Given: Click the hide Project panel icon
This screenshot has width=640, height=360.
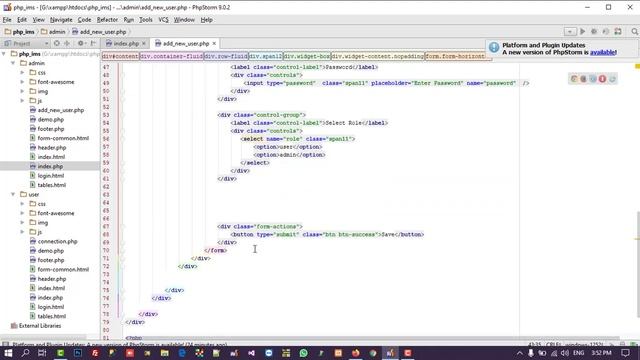Looking at the screenshot, I should (x=93, y=43).
